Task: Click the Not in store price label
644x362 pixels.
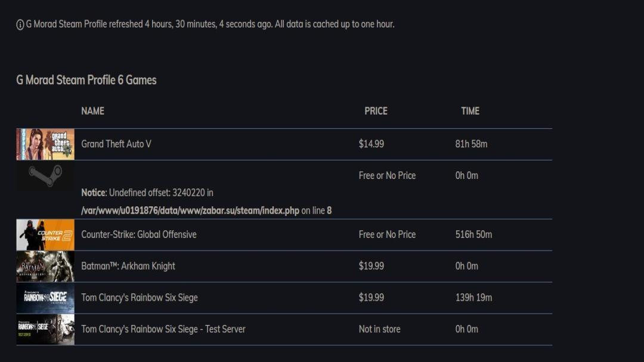Action: click(x=379, y=329)
